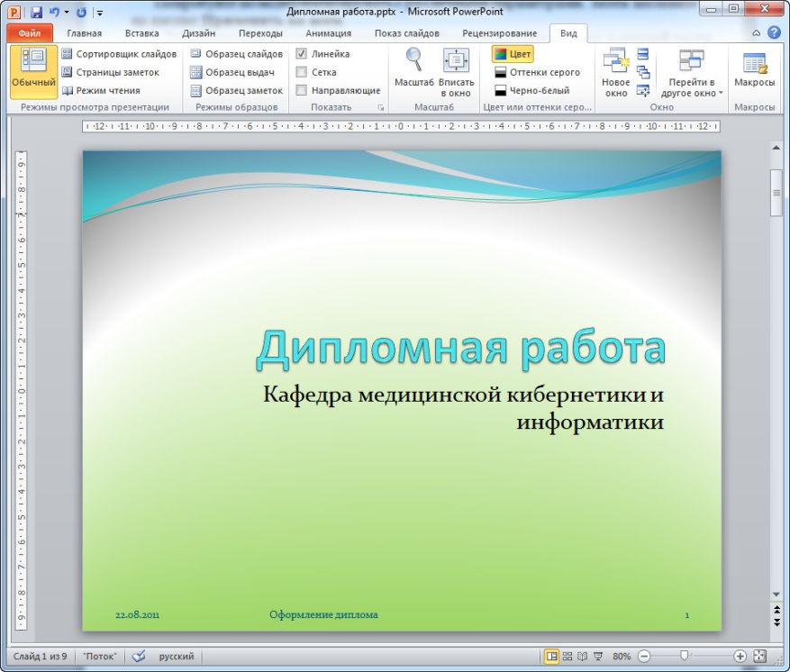Image resolution: width=790 pixels, height=672 pixels.
Task: Click the zoom slider handle
Action: (684, 656)
